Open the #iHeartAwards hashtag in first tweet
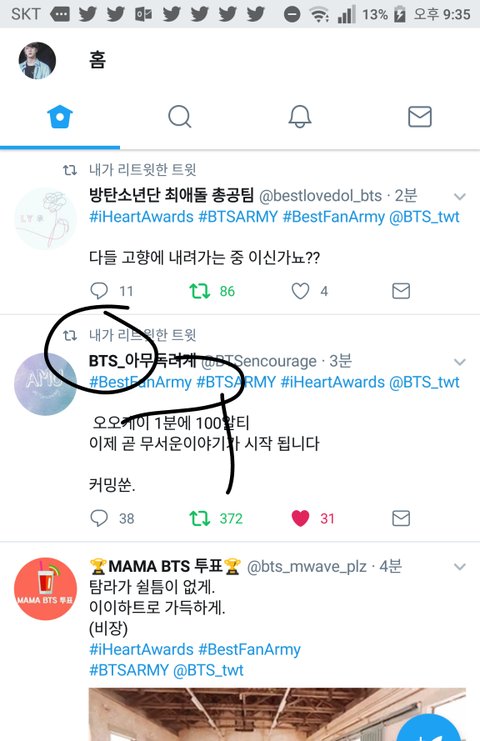The width and height of the screenshot is (480, 741). [x=141, y=217]
